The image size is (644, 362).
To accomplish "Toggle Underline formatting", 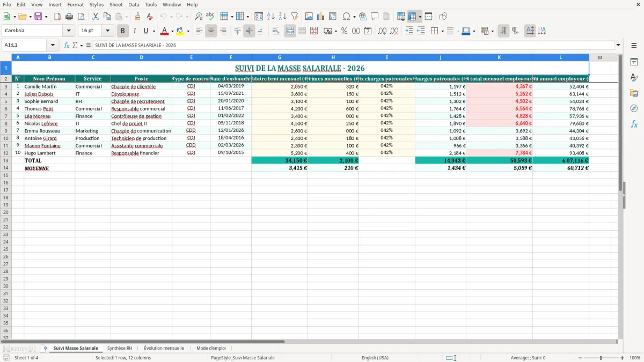I will [146, 31].
